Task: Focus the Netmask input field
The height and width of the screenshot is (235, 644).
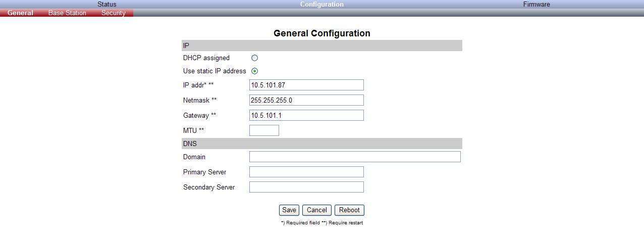Action: (x=306, y=100)
